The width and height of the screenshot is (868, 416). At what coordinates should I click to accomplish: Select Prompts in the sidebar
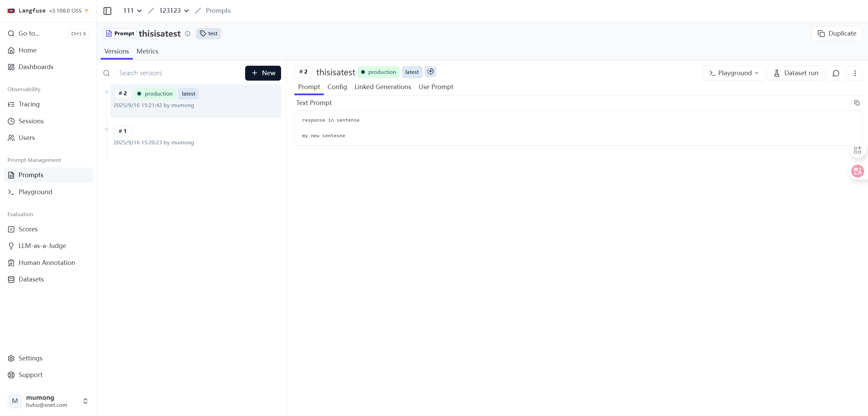48,175
